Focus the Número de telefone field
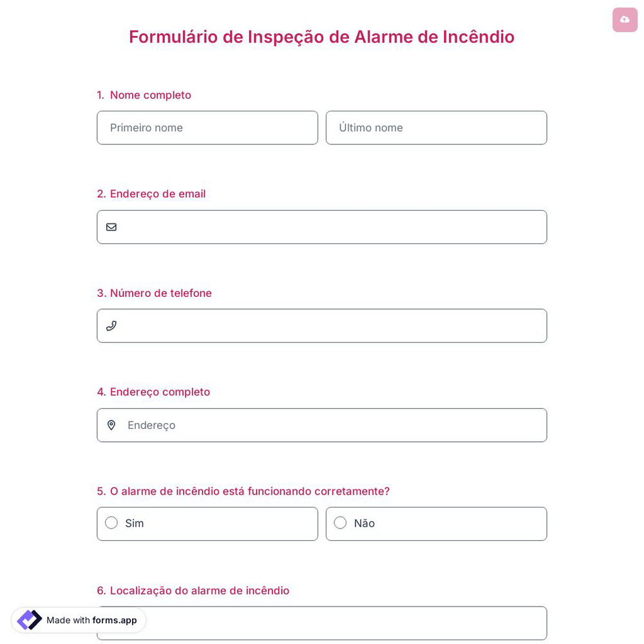Screen dimensions: 644x644 tap(322, 326)
